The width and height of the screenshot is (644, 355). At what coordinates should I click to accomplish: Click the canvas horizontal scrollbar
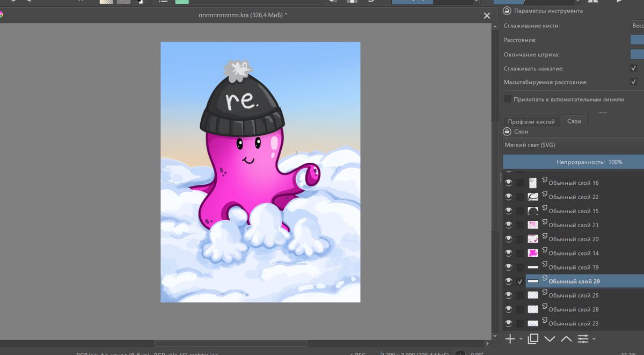point(231,343)
